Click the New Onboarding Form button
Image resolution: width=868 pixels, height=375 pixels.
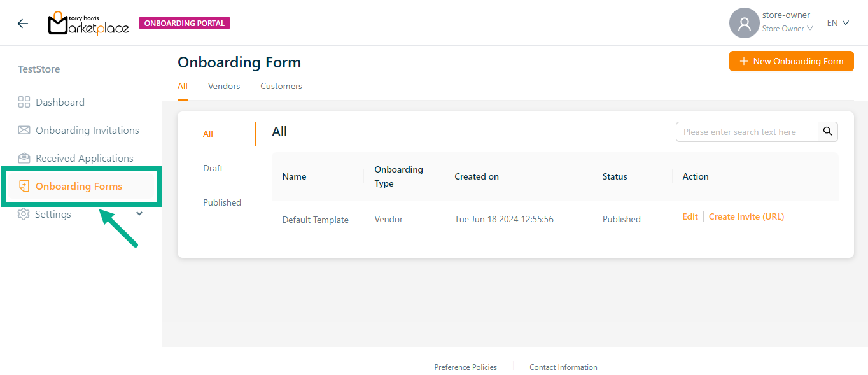pos(791,61)
